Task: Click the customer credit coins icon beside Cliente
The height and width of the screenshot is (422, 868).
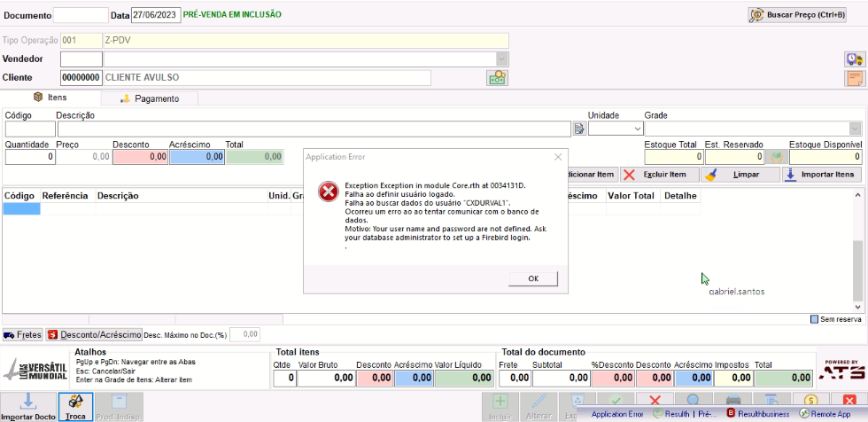Action: [x=497, y=78]
